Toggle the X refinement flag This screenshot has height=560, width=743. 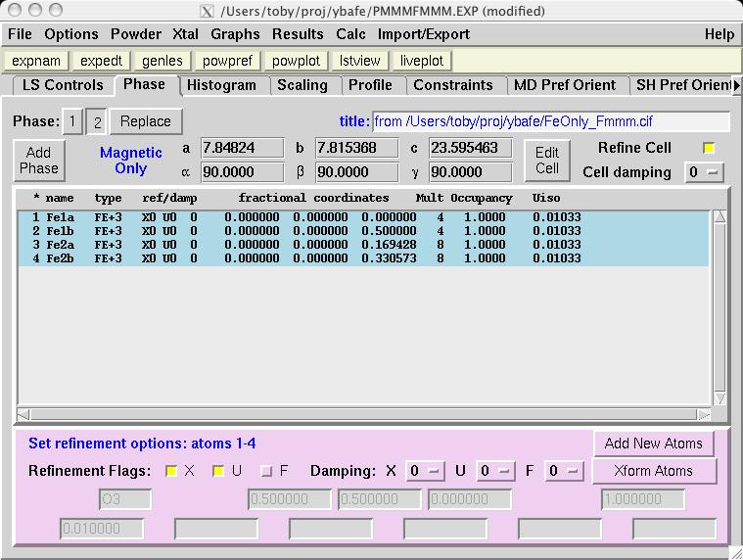click(x=171, y=471)
